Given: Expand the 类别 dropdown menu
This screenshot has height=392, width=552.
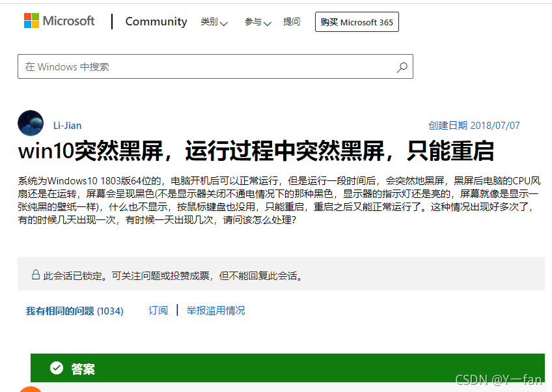Looking at the screenshot, I should point(214,22).
